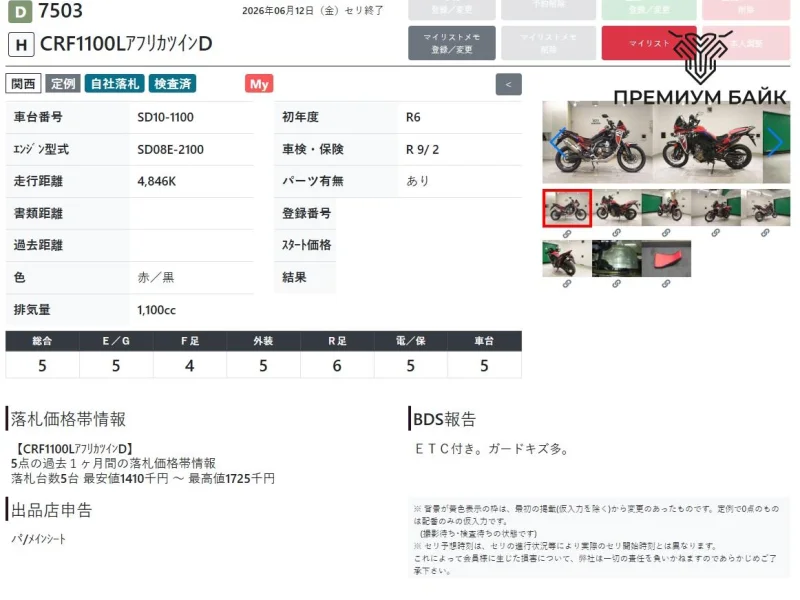Open large right-side motorcycle photo
Screen dimensions: 800x600
tap(708, 142)
